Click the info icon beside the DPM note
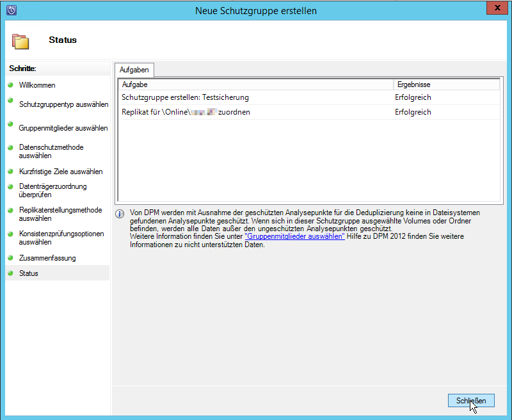This screenshot has width=512, height=420. [120, 214]
